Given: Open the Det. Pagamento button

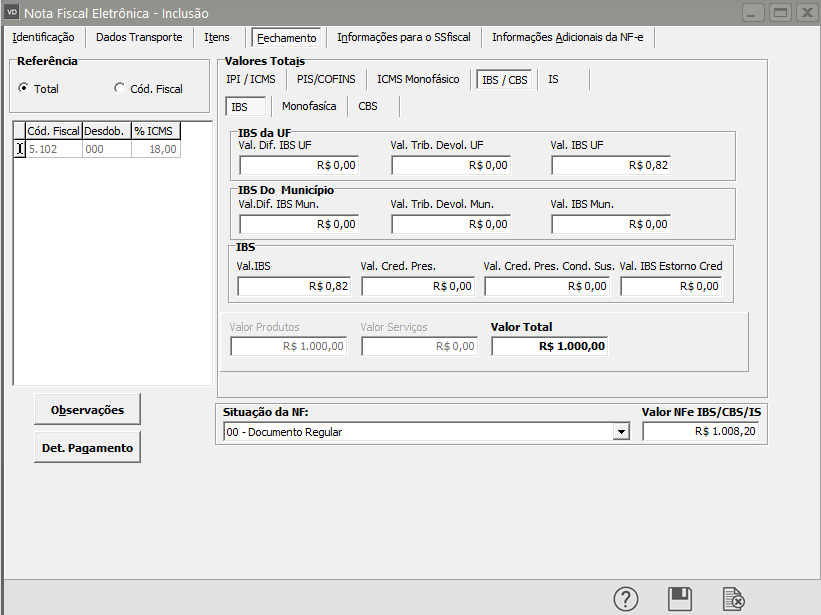Looking at the screenshot, I should pyautogui.click(x=87, y=448).
